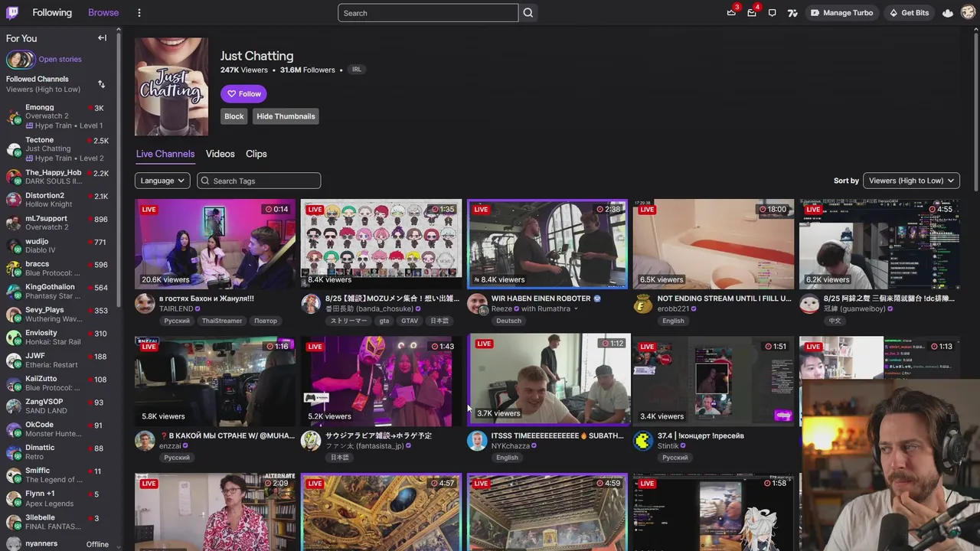Follow the Just Chatting category
The width and height of the screenshot is (980, 551).
click(x=243, y=93)
